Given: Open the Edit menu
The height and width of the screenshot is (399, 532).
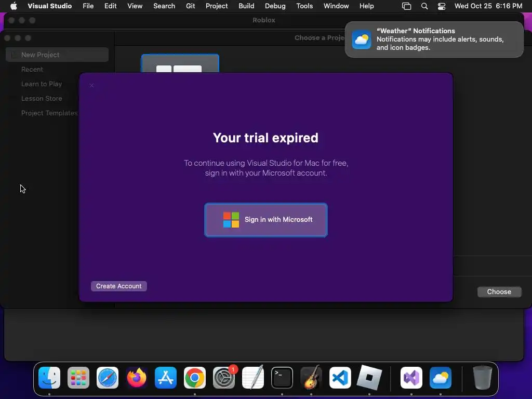Looking at the screenshot, I should (x=110, y=6).
